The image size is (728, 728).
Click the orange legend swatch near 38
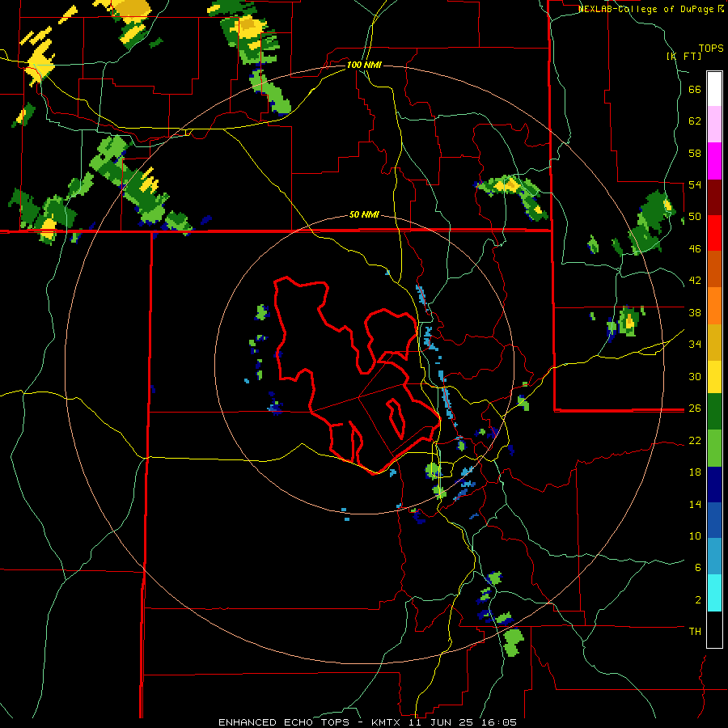pyautogui.click(x=714, y=305)
